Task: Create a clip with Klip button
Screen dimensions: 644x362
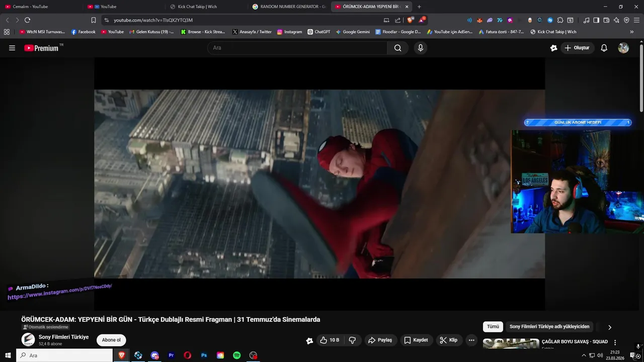Action: 449,340
